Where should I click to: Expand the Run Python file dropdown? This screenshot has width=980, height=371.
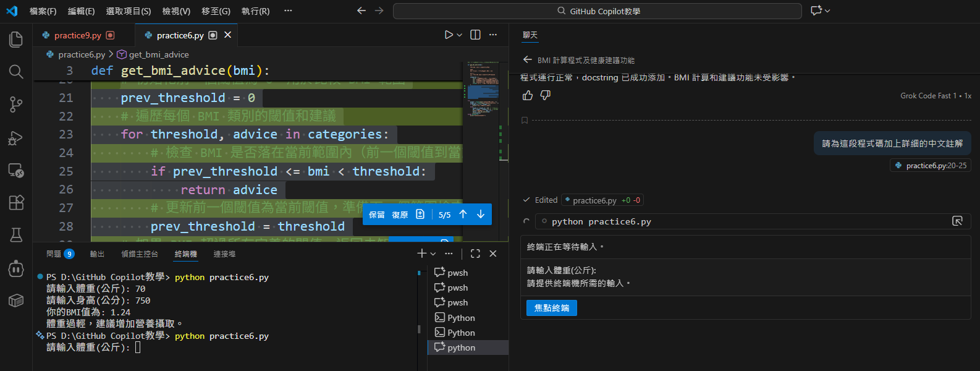point(459,35)
